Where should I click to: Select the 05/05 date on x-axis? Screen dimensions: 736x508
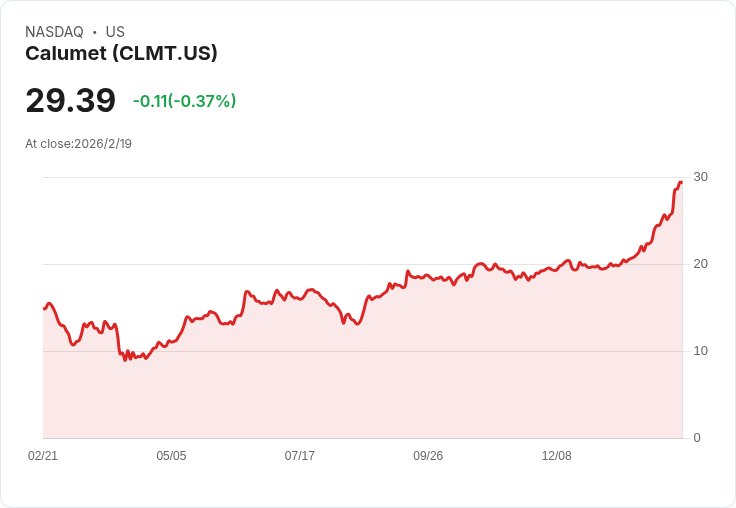[x=171, y=455]
